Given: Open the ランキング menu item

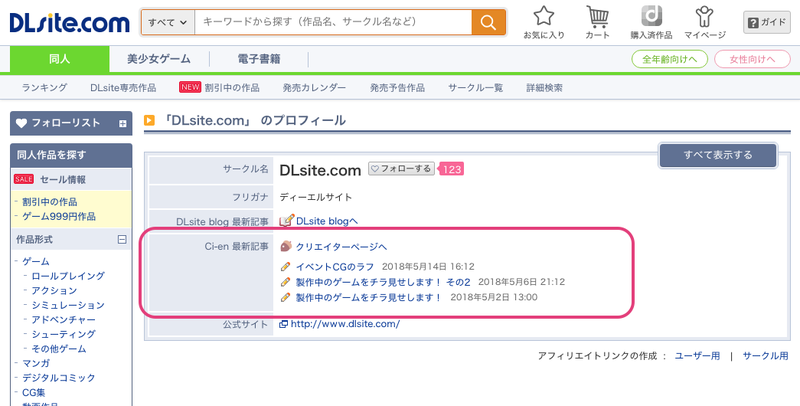Looking at the screenshot, I should [x=44, y=88].
